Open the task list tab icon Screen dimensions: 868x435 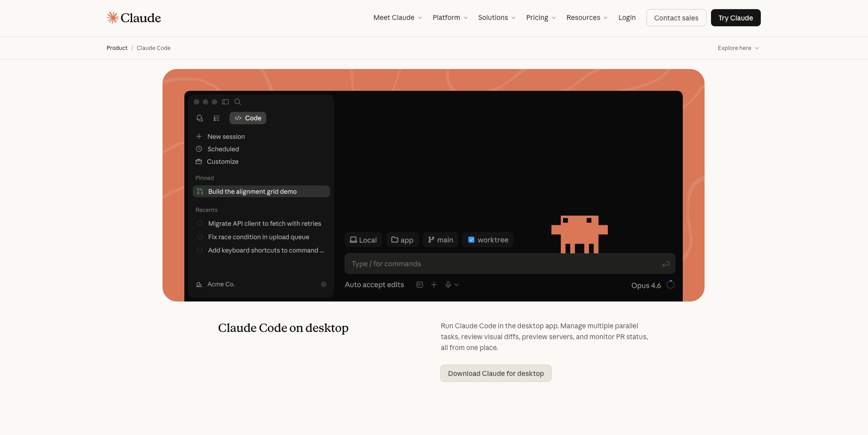[x=217, y=118]
